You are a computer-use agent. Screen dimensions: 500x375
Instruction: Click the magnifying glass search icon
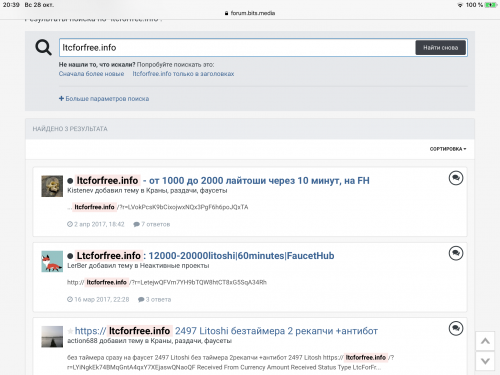click(x=43, y=47)
